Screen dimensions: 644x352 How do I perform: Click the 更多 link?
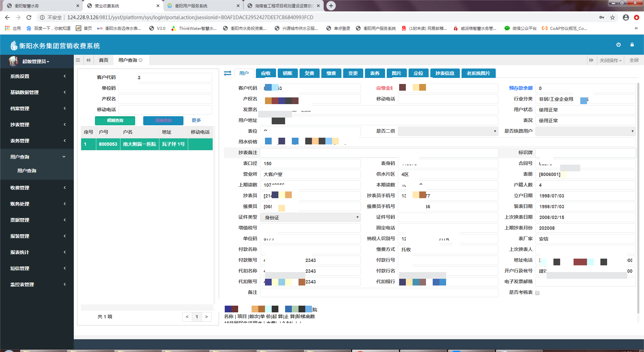coord(196,120)
